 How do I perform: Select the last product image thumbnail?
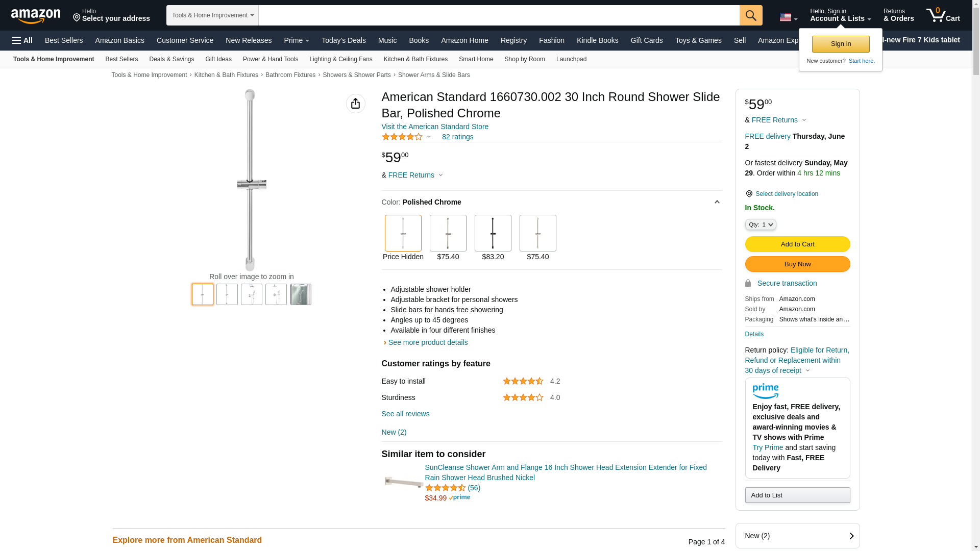(x=300, y=294)
